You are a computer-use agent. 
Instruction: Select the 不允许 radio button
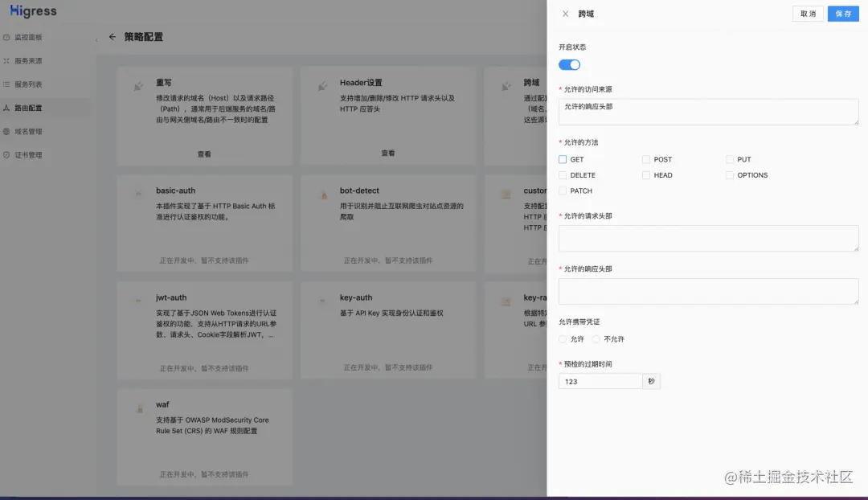click(x=596, y=339)
